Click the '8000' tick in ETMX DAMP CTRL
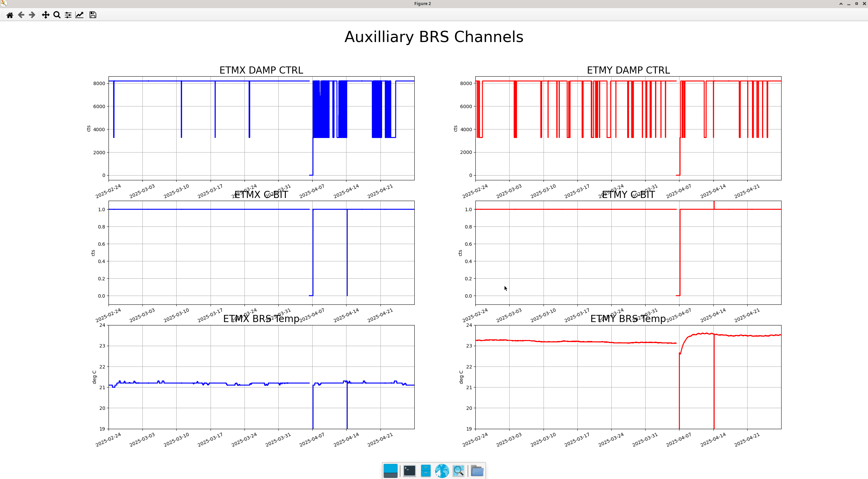 pos(99,83)
